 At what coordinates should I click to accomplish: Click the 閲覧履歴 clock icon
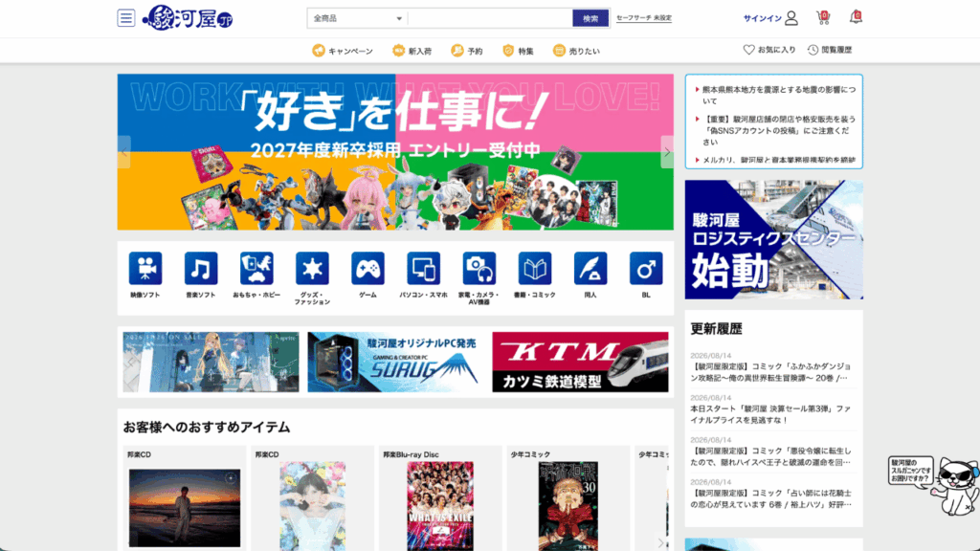click(813, 50)
